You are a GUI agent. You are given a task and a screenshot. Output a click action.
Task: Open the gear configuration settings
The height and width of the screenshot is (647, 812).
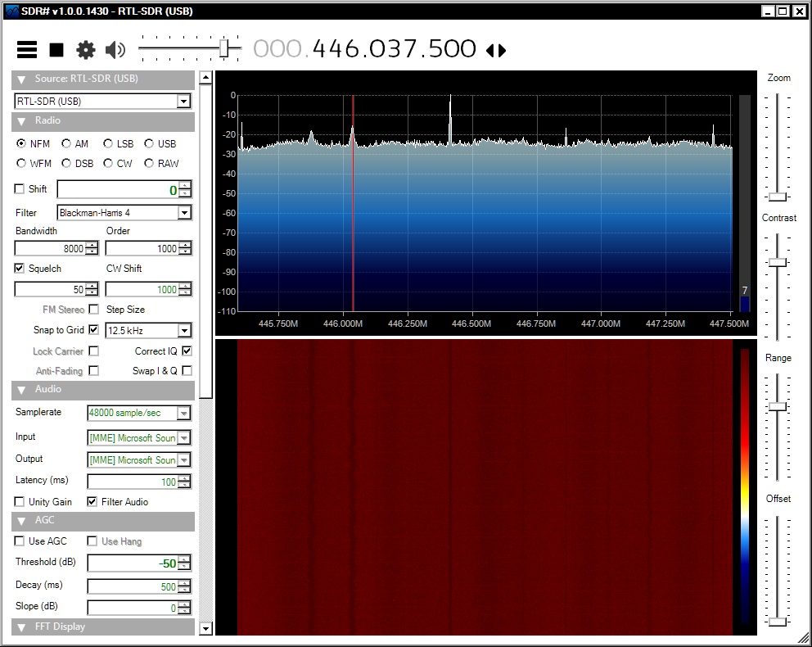coord(86,50)
